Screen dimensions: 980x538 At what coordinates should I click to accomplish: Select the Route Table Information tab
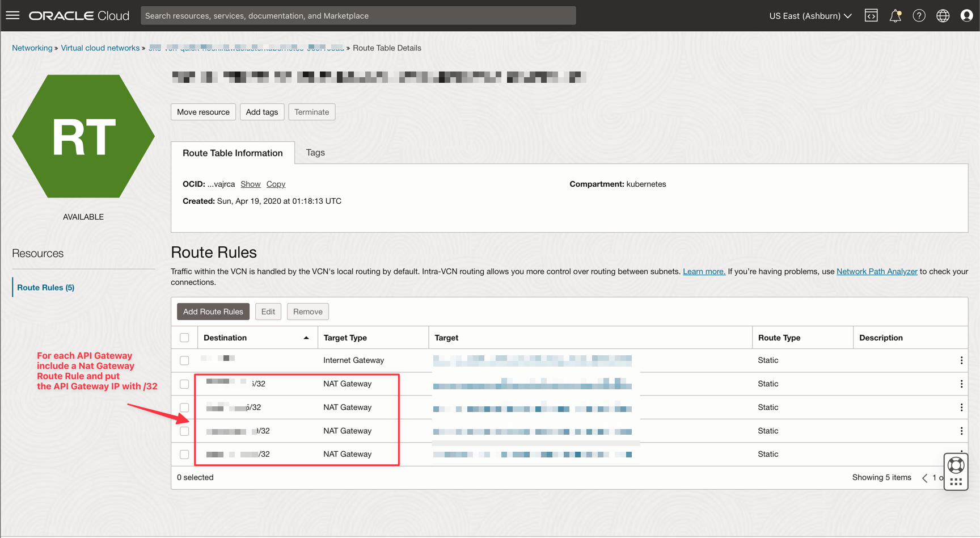(233, 153)
